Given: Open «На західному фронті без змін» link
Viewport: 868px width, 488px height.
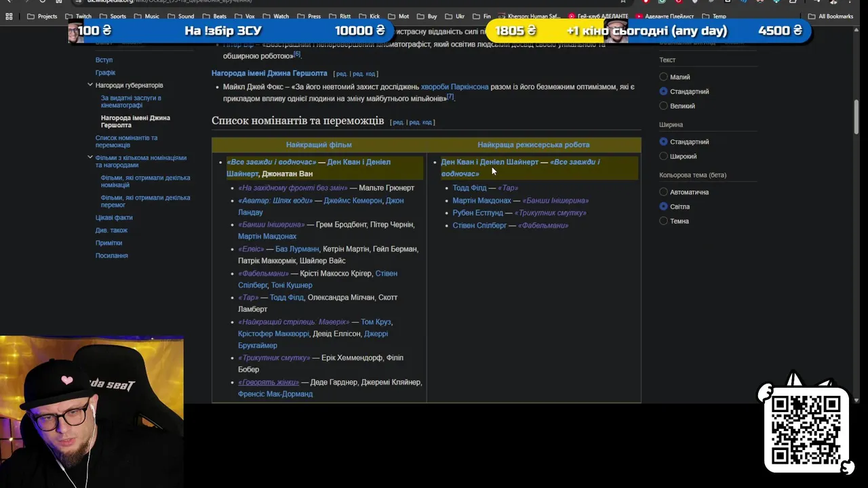Looking at the screenshot, I should point(292,188).
